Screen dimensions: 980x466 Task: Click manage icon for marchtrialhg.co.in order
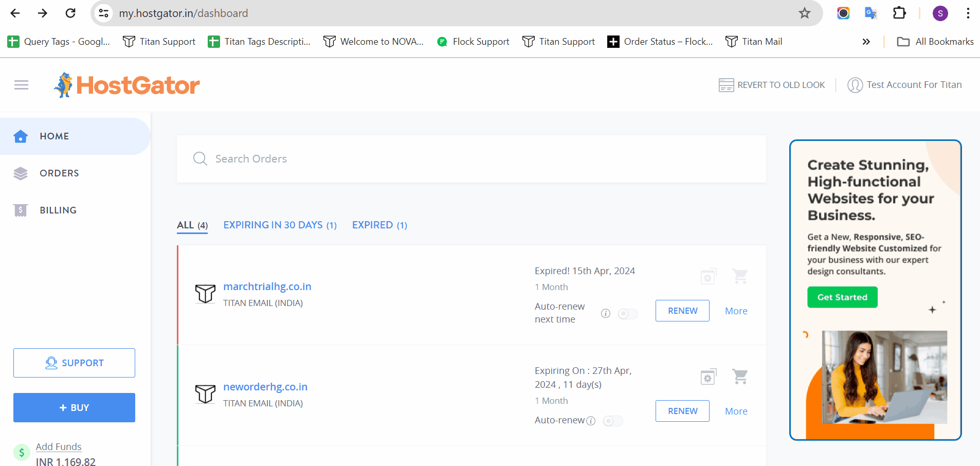tap(709, 277)
